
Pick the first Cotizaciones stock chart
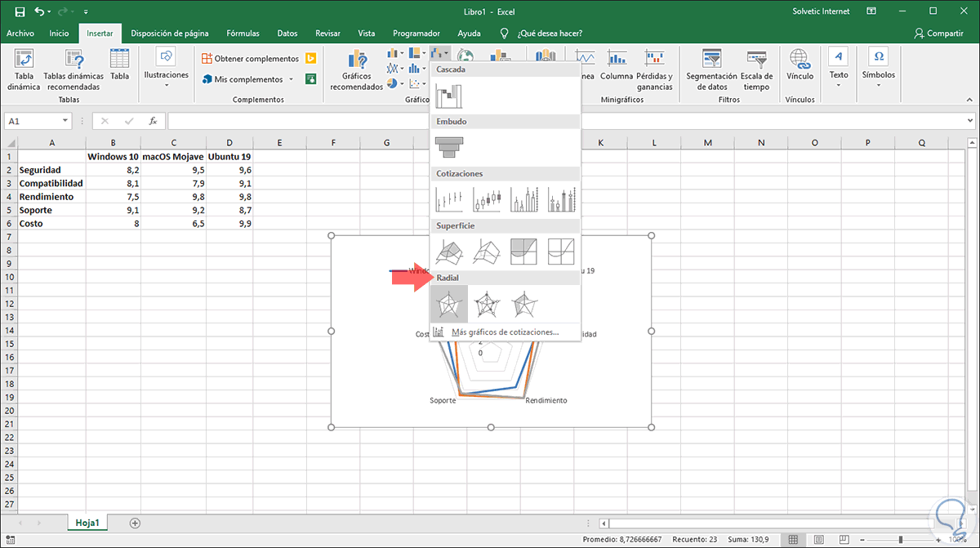[x=448, y=199]
